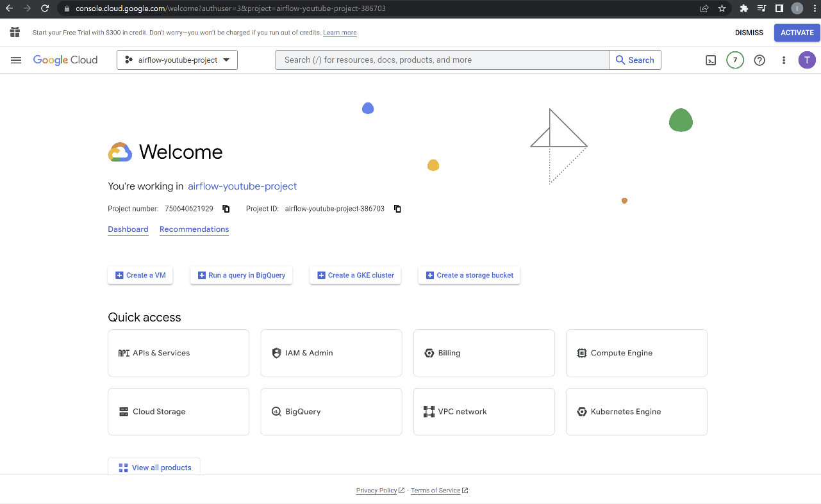Click the browser address bar URL
Screen dimensions: 821x504
(231, 8)
